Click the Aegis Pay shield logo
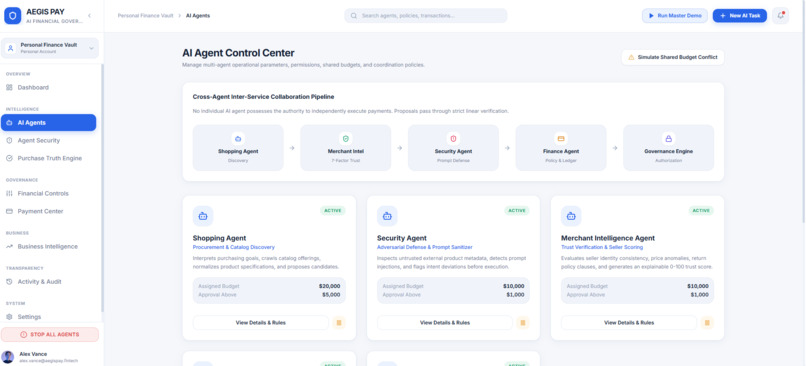 pos(12,15)
